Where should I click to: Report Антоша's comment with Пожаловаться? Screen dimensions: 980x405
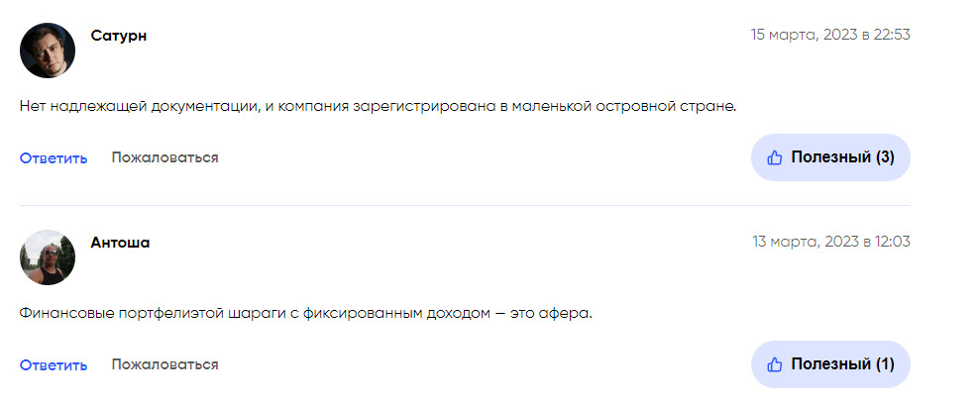click(165, 364)
